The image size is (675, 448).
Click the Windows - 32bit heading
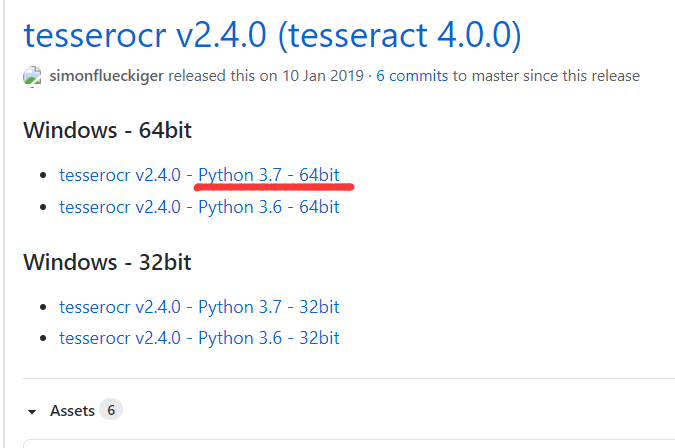click(107, 262)
